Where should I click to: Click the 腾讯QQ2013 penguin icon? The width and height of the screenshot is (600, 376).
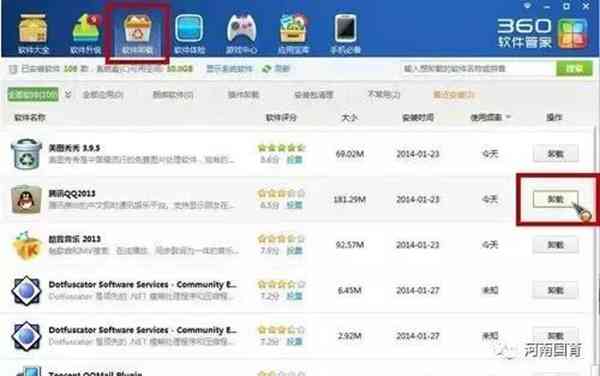[x=26, y=199]
